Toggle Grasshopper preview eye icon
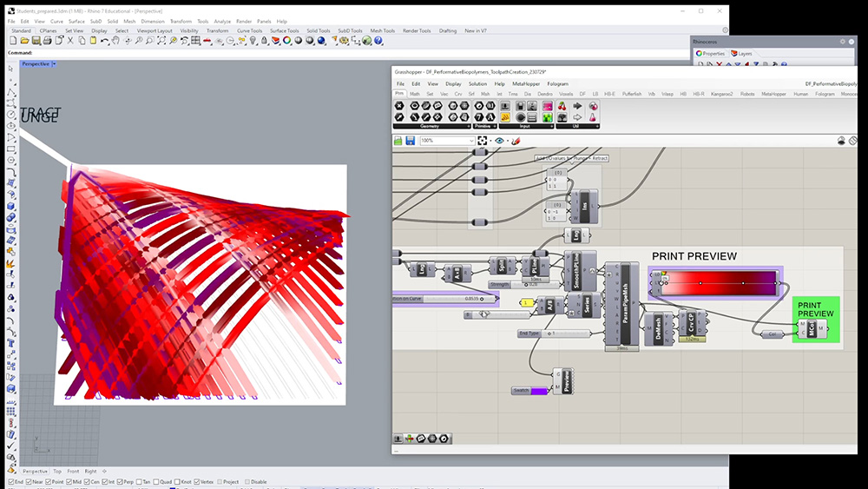Viewport: 868px width, 489px height. [x=499, y=141]
